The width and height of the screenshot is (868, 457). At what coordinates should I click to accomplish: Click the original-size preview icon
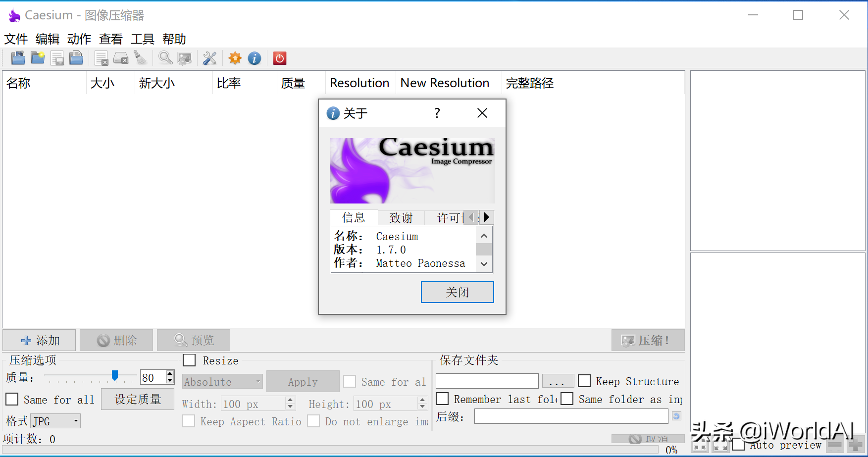pyautogui.click(x=720, y=445)
